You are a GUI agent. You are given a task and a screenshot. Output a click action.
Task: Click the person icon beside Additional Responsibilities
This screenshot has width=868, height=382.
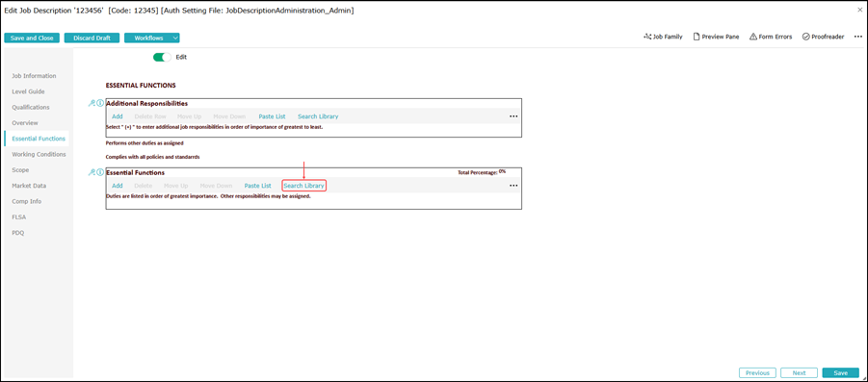(92, 103)
